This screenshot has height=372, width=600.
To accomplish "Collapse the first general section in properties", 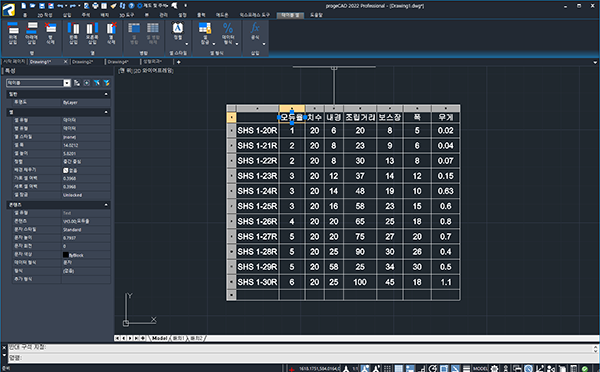I will pyautogui.click(x=106, y=94).
